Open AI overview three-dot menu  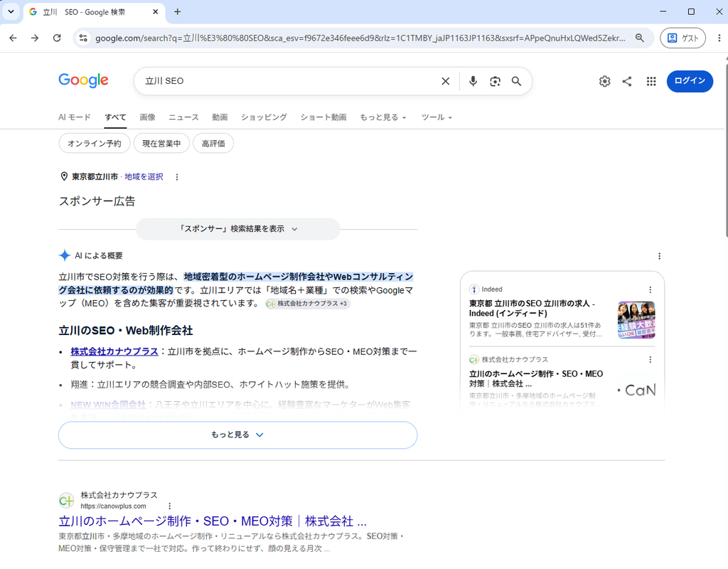coord(659,256)
